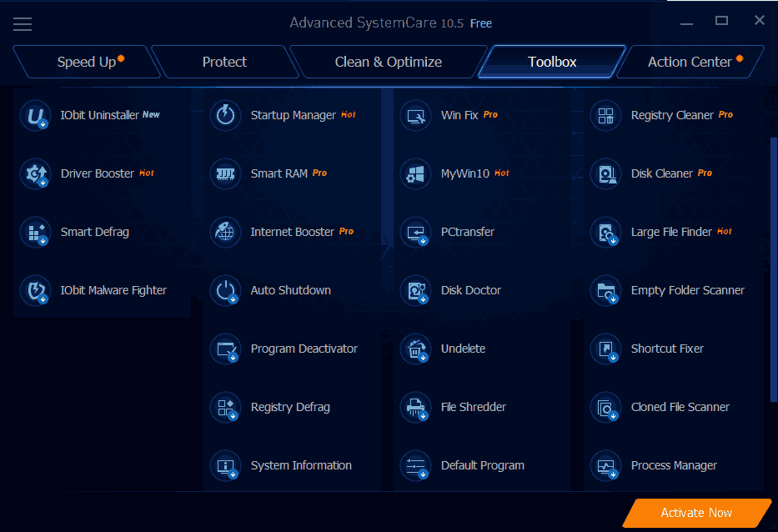Viewport: 778px width, 532px height.
Task: Switch to the Speed Up tab
Action: [x=87, y=62]
